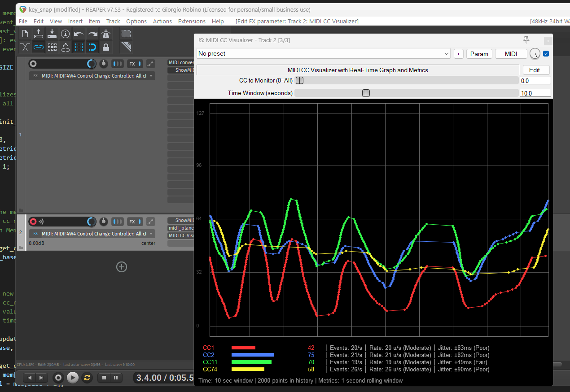Click the go-to-end transport button
This screenshot has height=392, width=570.
[41, 378]
